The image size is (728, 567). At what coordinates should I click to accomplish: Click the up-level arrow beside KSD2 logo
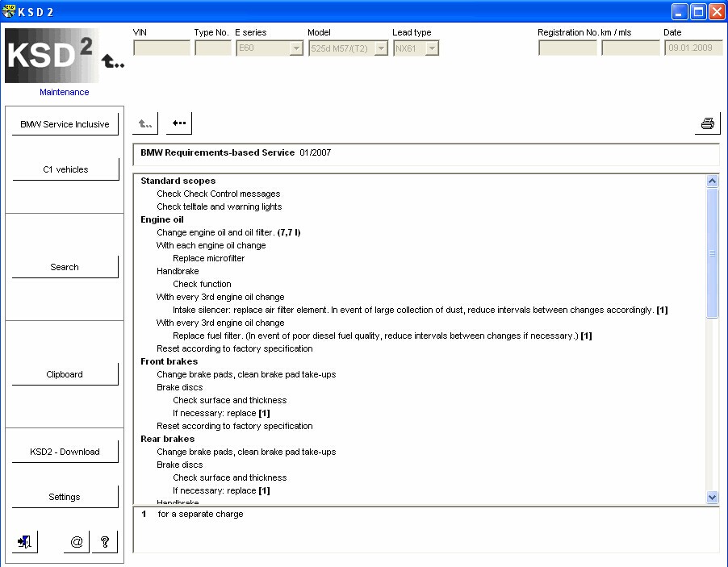[x=112, y=60]
